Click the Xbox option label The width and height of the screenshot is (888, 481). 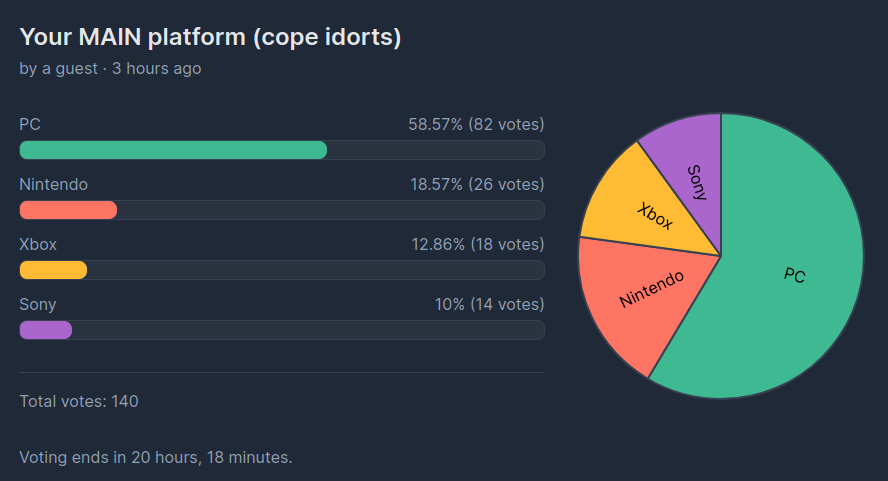click(x=38, y=244)
